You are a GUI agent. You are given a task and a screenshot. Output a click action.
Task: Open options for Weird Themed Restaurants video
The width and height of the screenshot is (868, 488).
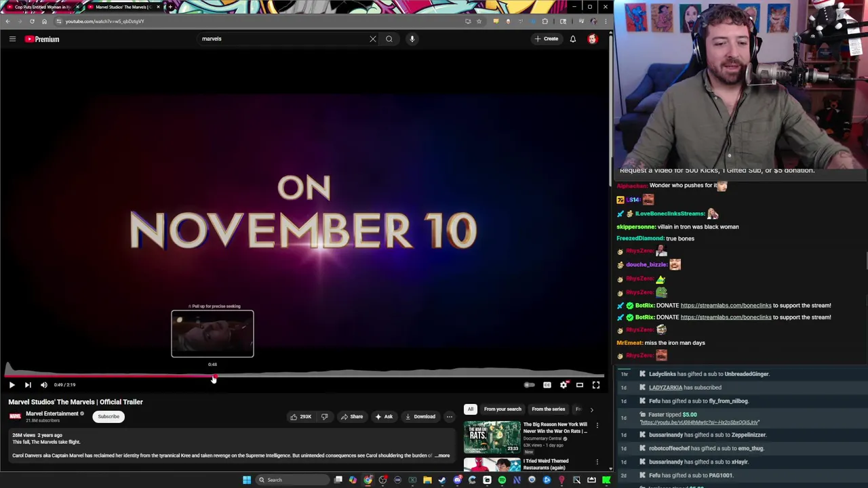click(597, 462)
